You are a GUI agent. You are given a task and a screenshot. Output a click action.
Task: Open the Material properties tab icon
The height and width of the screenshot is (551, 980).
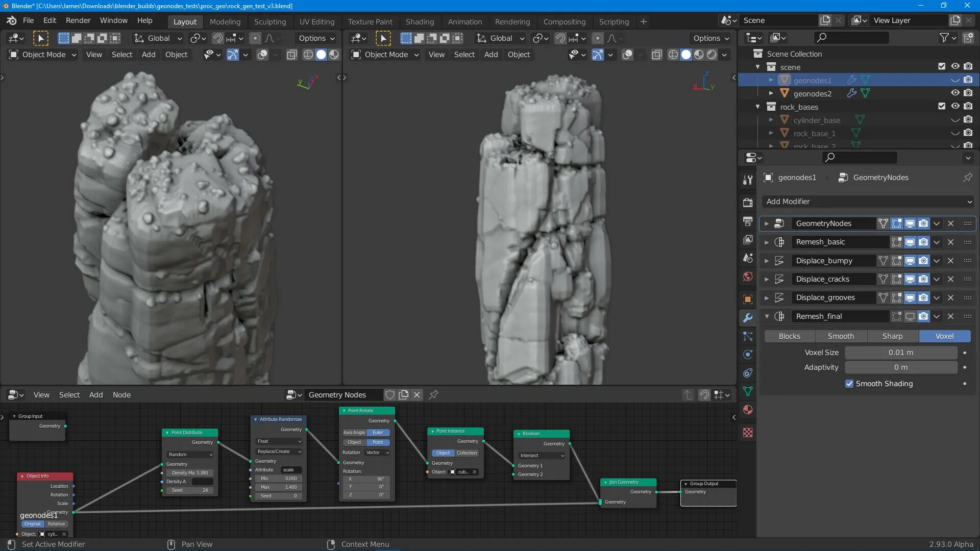point(748,410)
